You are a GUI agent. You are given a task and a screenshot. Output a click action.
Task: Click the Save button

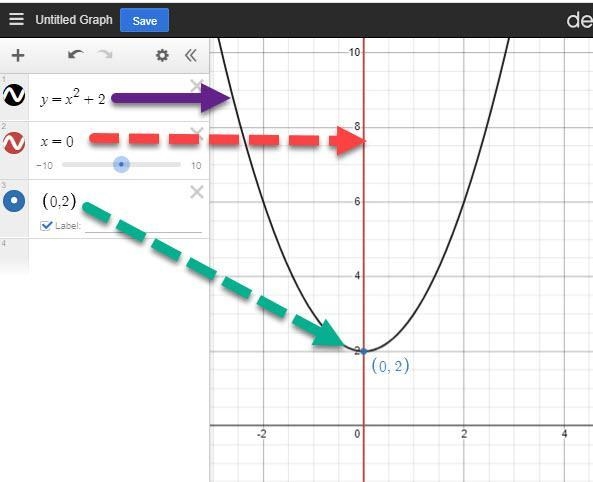tap(144, 20)
